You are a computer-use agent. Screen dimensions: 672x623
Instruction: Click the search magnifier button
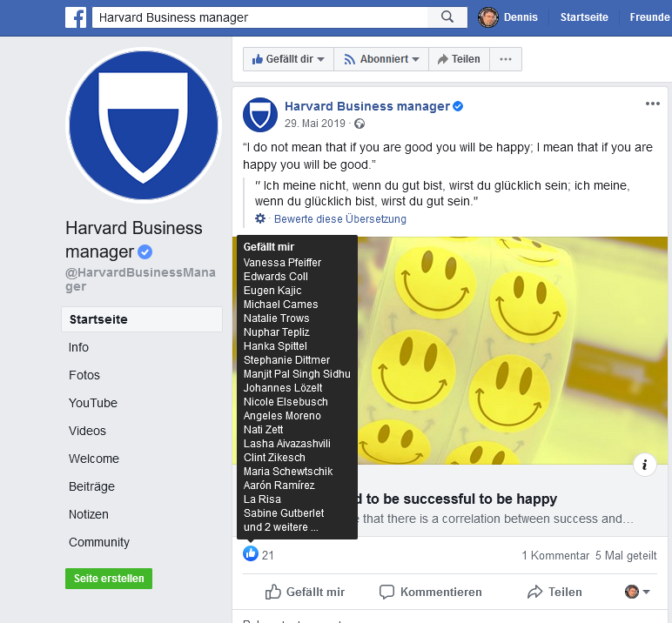click(447, 17)
